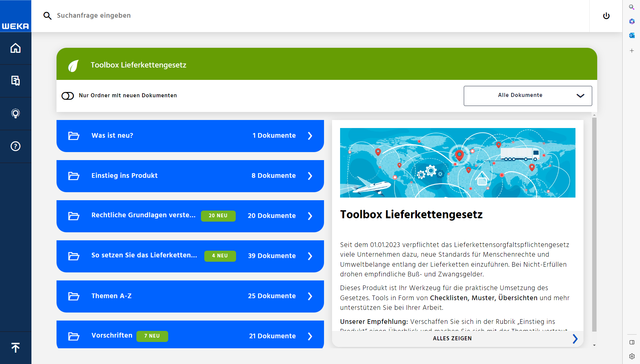Click the label Was ist neu?

tap(112, 136)
